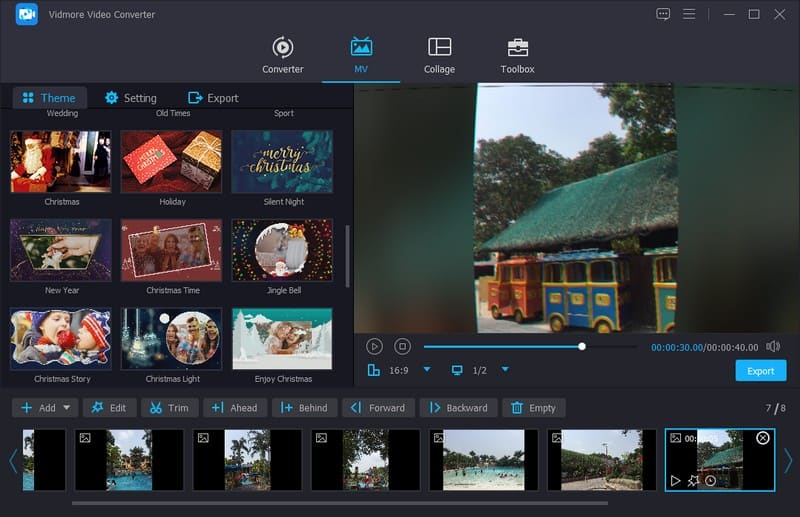Expand the 16:9 aspect ratio dropdown
This screenshot has width=800, height=517.
(x=427, y=370)
